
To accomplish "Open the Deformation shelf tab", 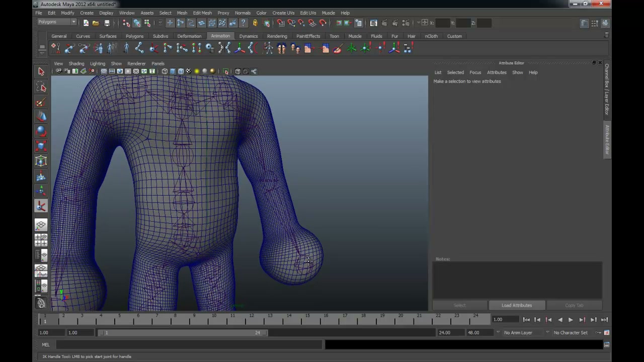I will [189, 36].
